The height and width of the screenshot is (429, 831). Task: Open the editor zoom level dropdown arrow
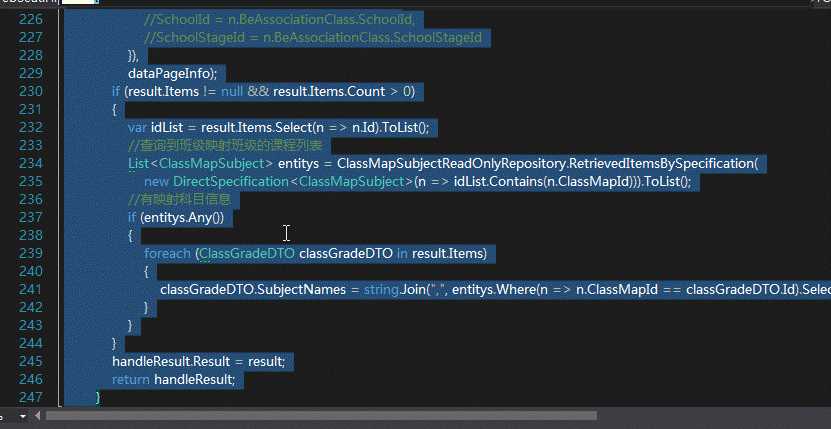pyautogui.click(x=23, y=416)
